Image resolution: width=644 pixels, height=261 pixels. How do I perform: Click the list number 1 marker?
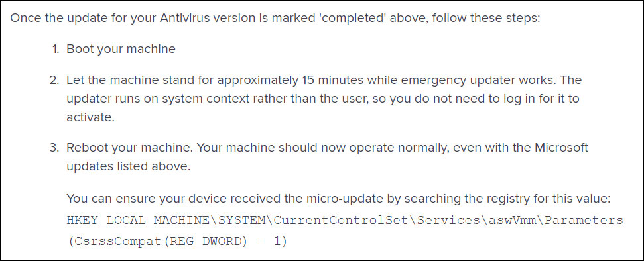(56, 49)
